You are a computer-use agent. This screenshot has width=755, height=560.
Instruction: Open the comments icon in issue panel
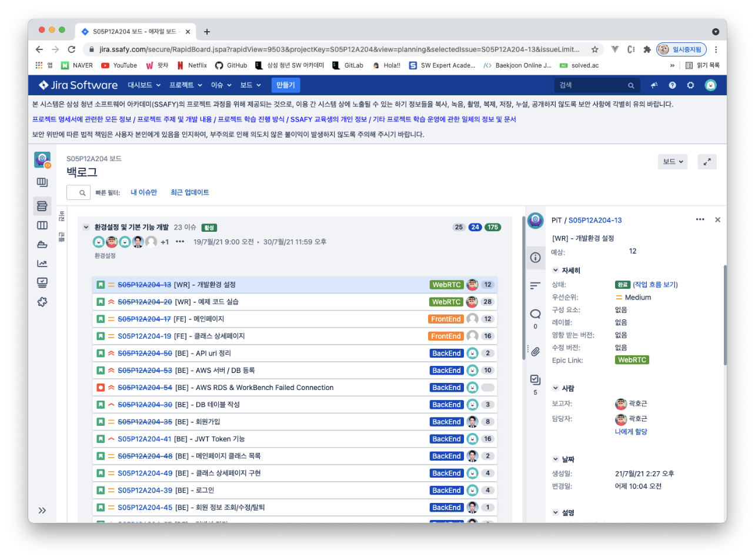pos(535,314)
